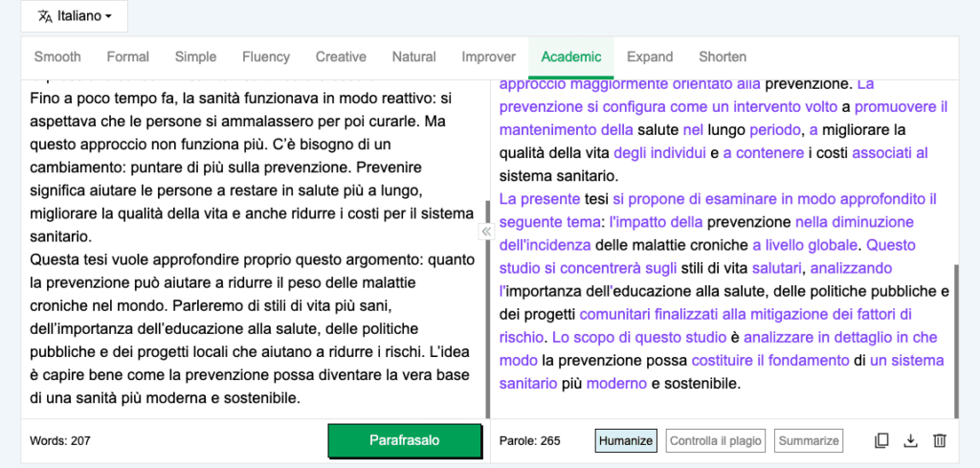The image size is (980, 468).
Task: Switch to Fluency mode
Action: coord(266,56)
